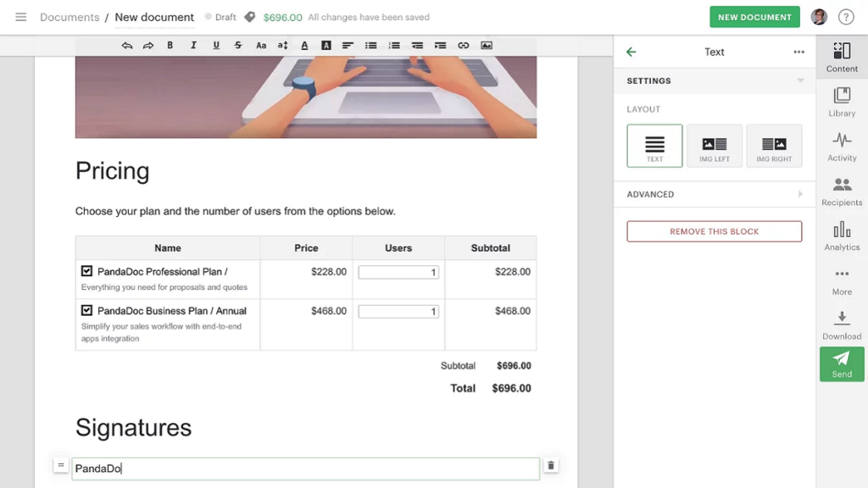Click the Pricing heading
The height and width of the screenshot is (488, 868).
(113, 171)
